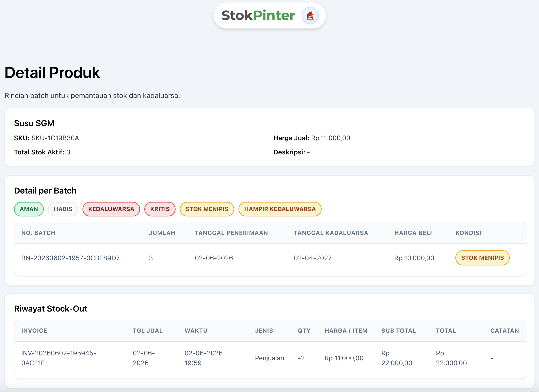Click the KONDISI column header
The height and width of the screenshot is (392, 539).
[468, 233]
